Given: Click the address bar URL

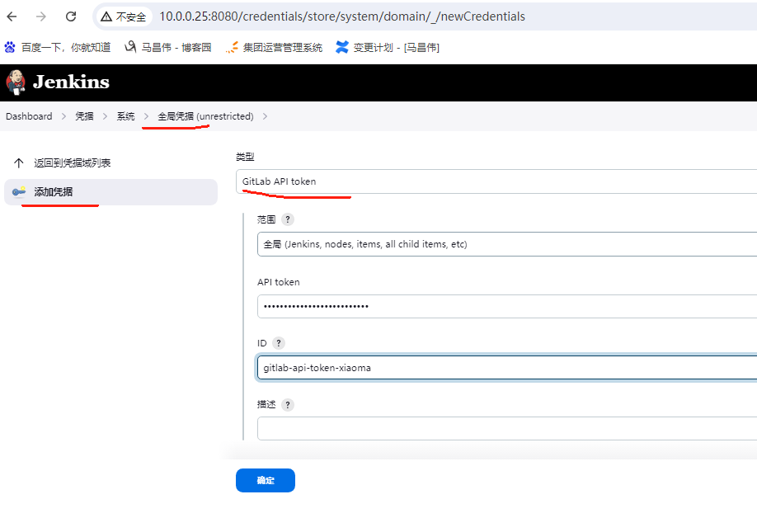Looking at the screenshot, I should 342,16.
